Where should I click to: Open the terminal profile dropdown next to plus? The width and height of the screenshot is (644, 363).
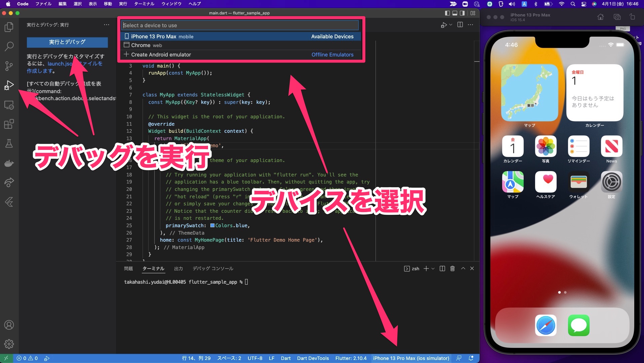[433, 269]
